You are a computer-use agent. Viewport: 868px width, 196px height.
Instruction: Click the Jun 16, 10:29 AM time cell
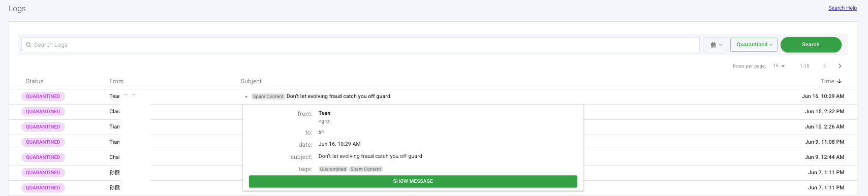(x=823, y=96)
